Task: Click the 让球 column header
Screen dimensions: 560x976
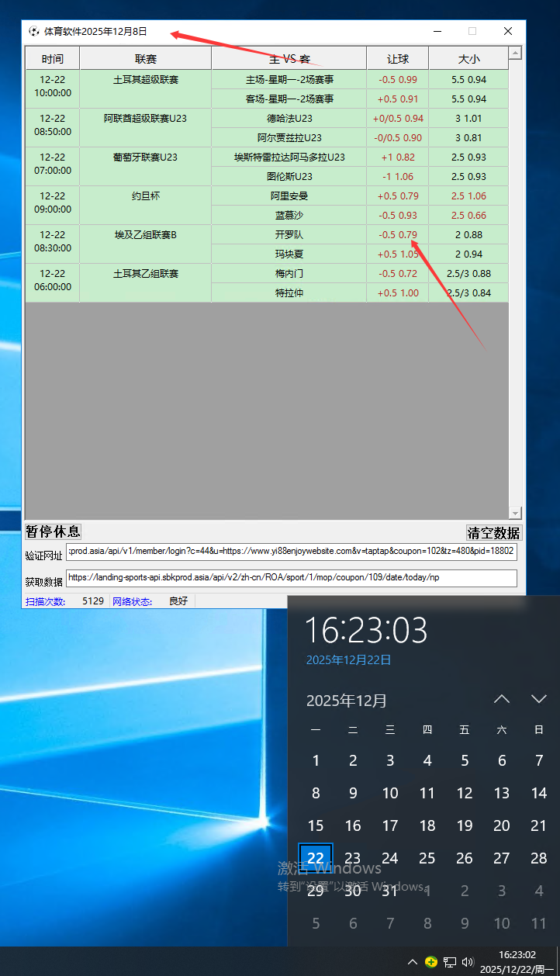Action: coord(397,59)
